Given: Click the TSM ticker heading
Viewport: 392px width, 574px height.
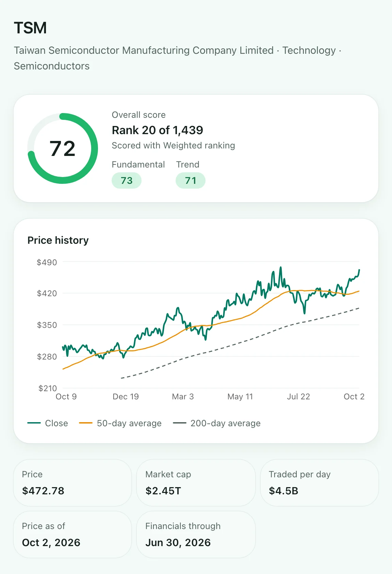Looking at the screenshot, I should click(30, 28).
